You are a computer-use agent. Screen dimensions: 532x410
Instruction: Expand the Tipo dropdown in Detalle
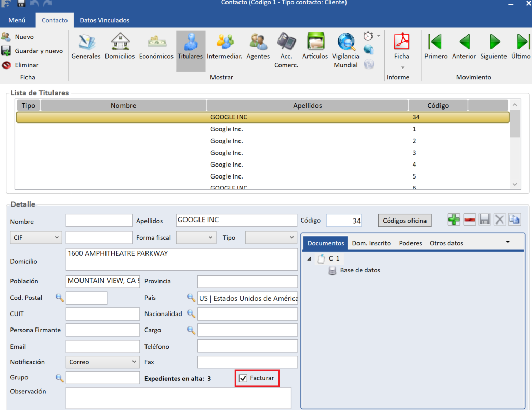point(271,238)
